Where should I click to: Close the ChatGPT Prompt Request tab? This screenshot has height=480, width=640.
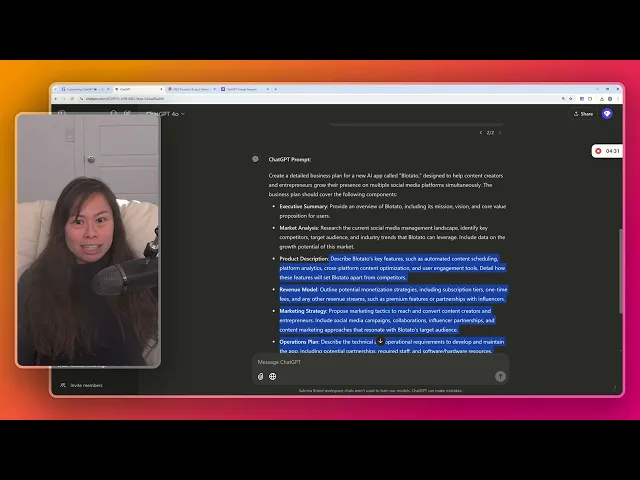(268, 89)
